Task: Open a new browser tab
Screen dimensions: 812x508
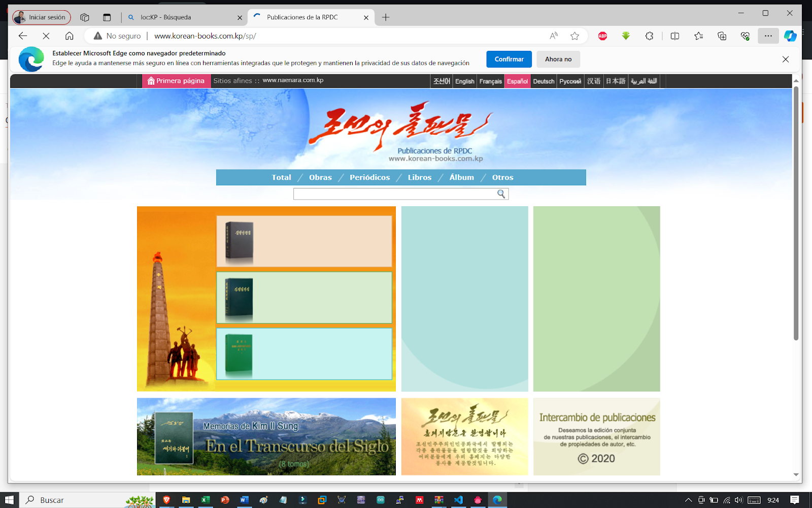Action: pyautogui.click(x=386, y=17)
